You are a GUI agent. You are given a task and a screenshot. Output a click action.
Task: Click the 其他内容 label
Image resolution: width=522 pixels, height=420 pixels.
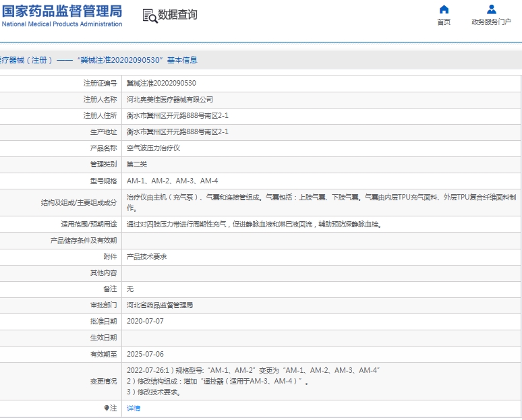tap(104, 273)
